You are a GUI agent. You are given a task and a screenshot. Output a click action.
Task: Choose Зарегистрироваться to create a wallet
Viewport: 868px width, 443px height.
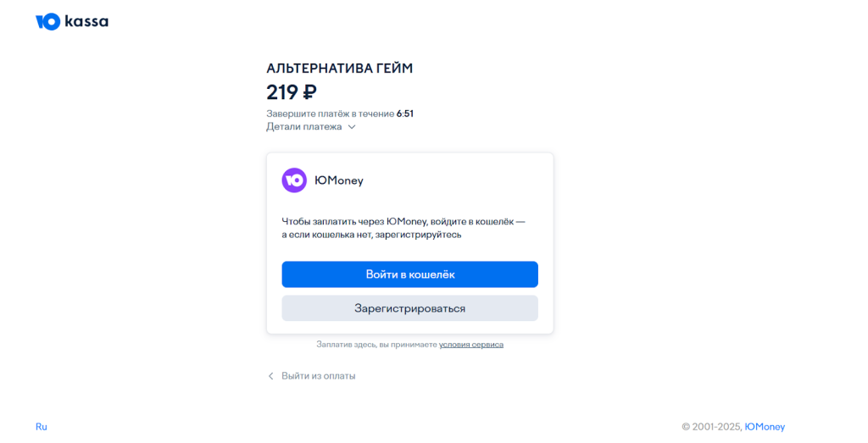pyautogui.click(x=409, y=308)
